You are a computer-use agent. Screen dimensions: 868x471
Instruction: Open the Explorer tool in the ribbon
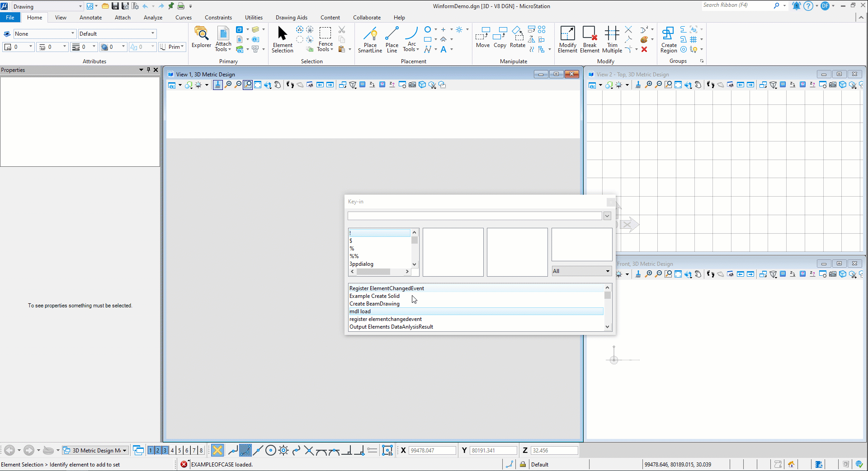tap(201, 37)
